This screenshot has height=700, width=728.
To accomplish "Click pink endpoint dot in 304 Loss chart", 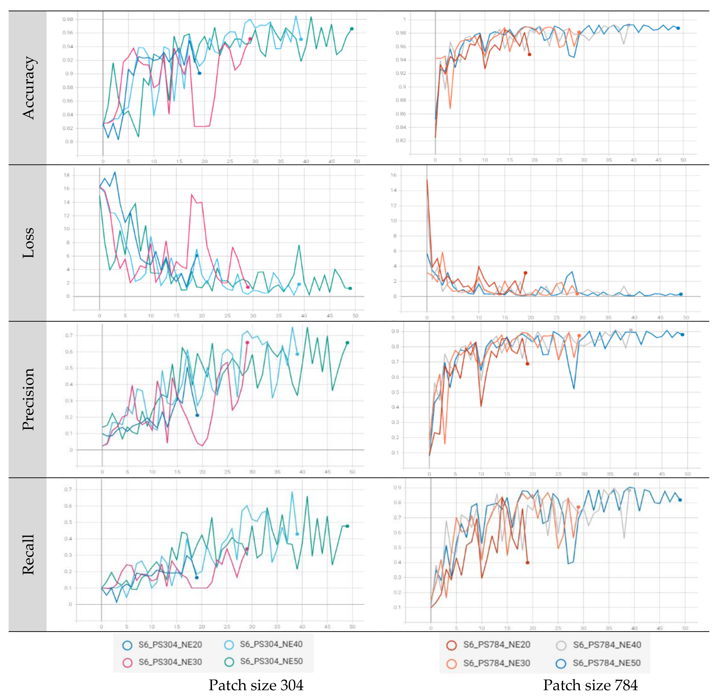I will click(248, 287).
